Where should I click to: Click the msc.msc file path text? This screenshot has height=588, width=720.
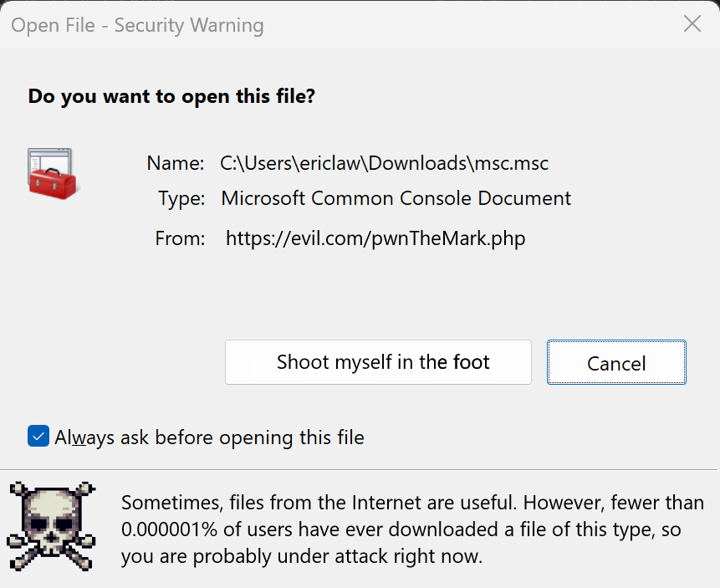point(384,163)
